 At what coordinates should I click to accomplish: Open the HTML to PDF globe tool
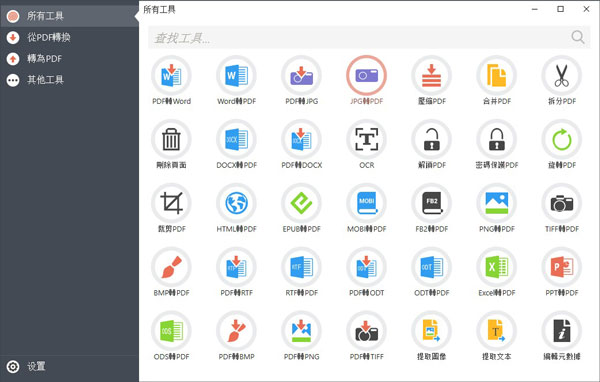tap(236, 203)
